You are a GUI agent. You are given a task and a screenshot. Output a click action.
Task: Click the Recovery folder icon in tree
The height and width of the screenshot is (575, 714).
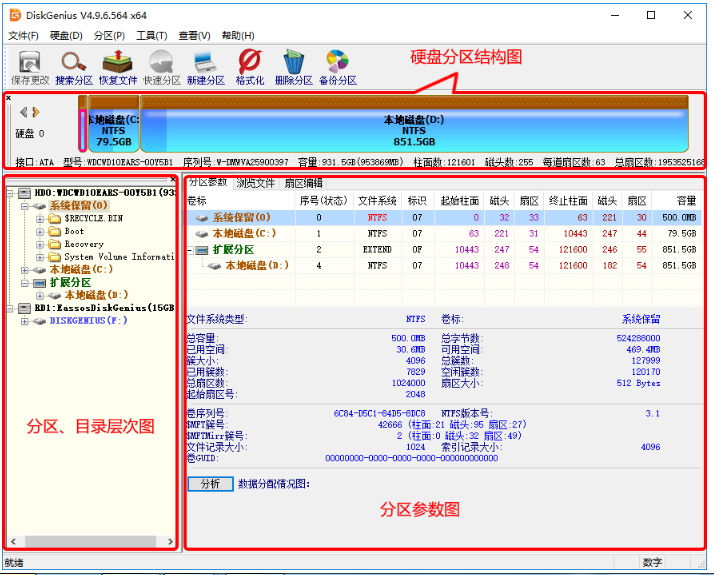[55, 244]
